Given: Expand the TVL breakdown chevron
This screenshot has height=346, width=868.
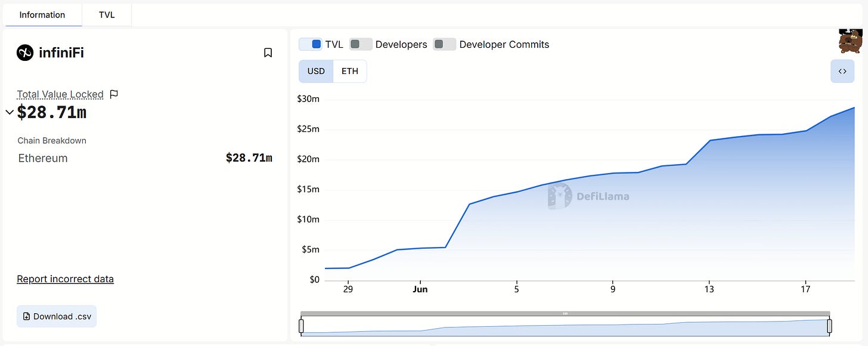Looking at the screenshot, I should pyautogui.click(x=10, y=112).
